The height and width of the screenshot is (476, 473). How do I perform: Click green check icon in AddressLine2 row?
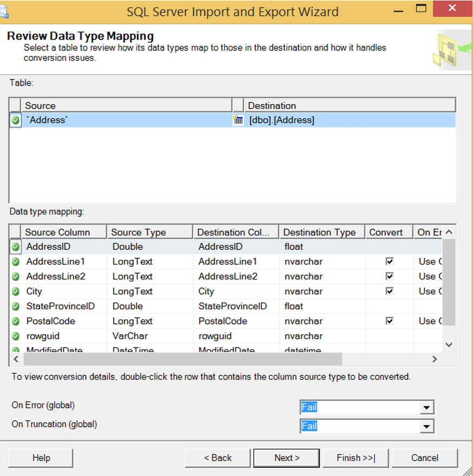point(16,277)
